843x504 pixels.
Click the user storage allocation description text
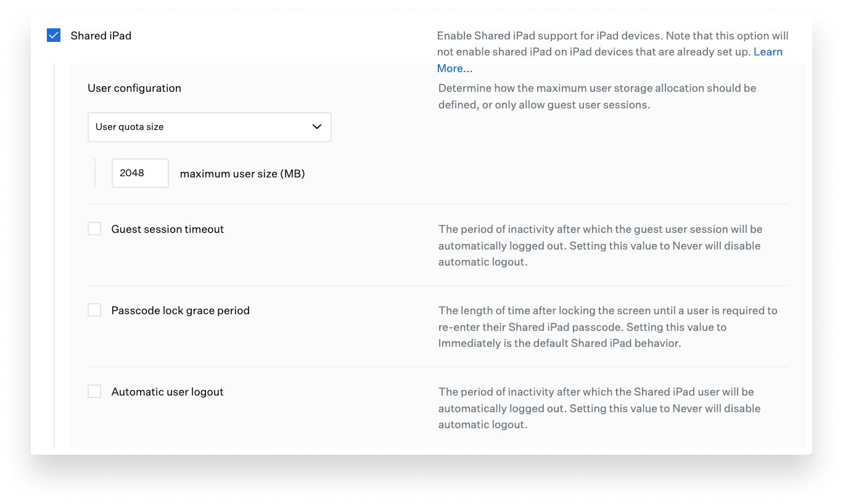click(x=597, y=96)
